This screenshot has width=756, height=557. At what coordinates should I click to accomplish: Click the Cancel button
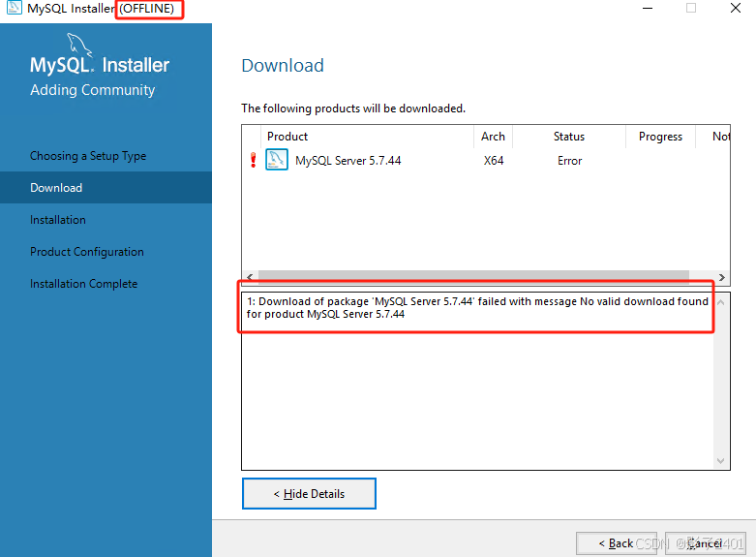point(706,543)
